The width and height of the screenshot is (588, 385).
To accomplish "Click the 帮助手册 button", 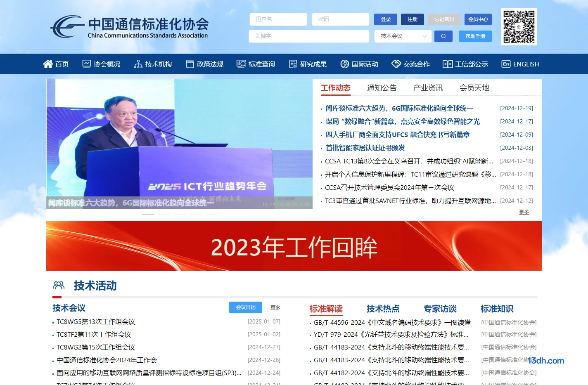I will click(475, 36).
